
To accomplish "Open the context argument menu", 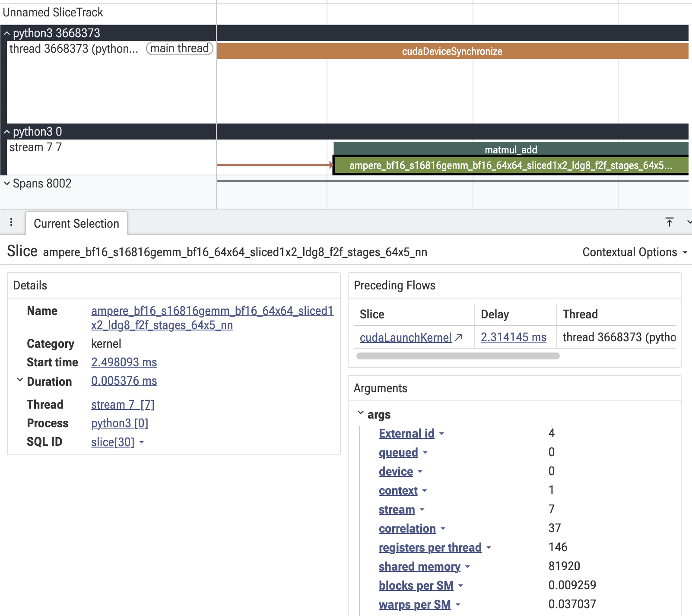I will tap(425, 491).
